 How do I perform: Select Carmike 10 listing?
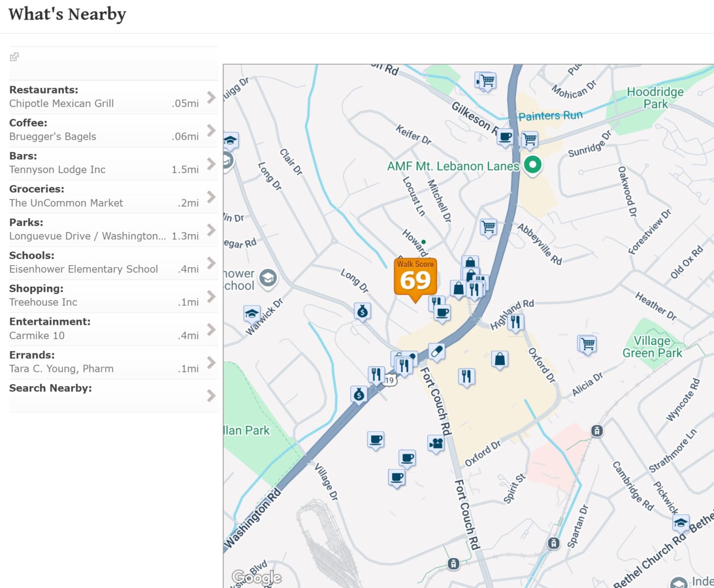click(x=37, y=336)
